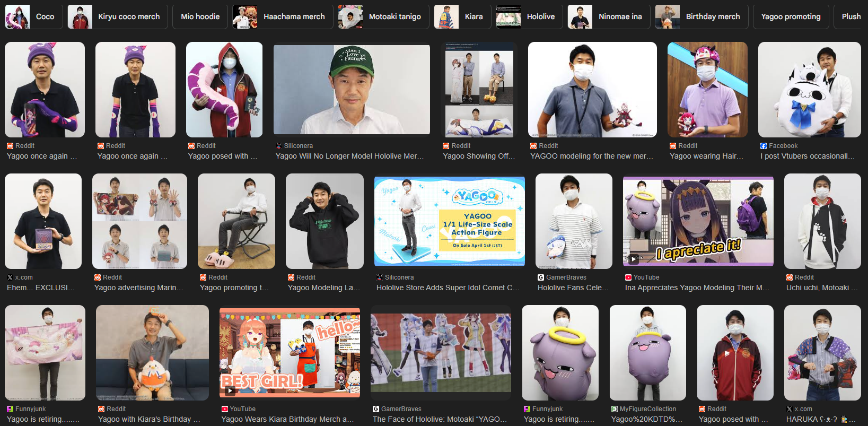Viewport: 868px width, 426px height.
Task: Click the Facebook icon above 'I post Vtubers occasionally'
Action: [764, 146]
